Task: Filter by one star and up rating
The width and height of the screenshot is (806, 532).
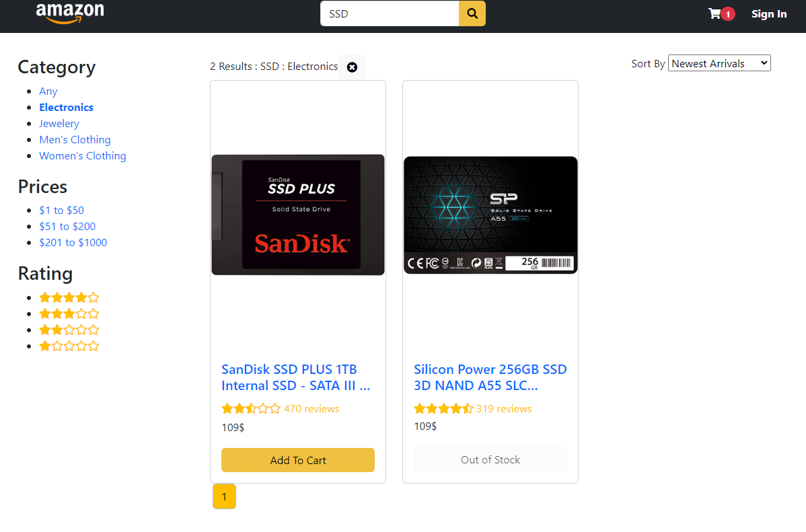Action: pos(69,346)
